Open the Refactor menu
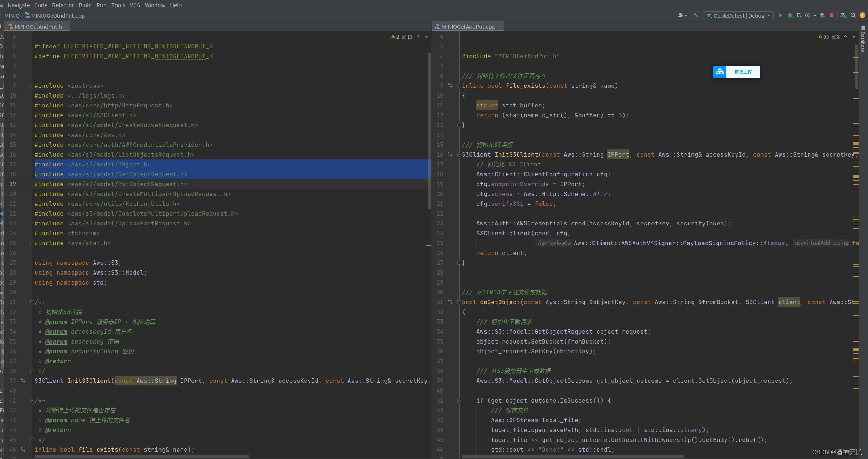Viewport: 868px width, 459px height. (x=63, y=5)
